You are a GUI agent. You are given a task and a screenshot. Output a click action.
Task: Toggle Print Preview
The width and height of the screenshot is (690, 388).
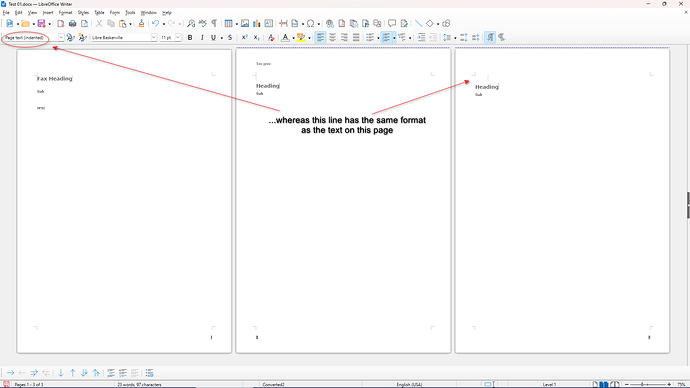84,23
